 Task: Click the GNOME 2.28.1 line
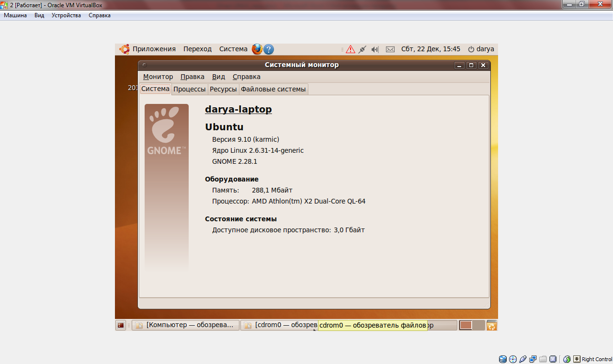(x=235, y=161)
